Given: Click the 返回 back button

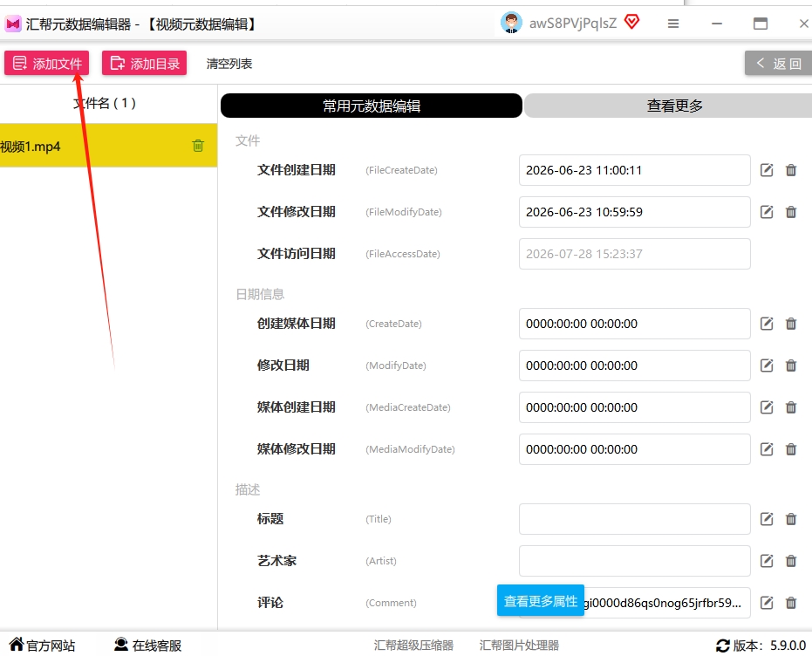Looking at the screenshot, I should (x=778, y=63).
